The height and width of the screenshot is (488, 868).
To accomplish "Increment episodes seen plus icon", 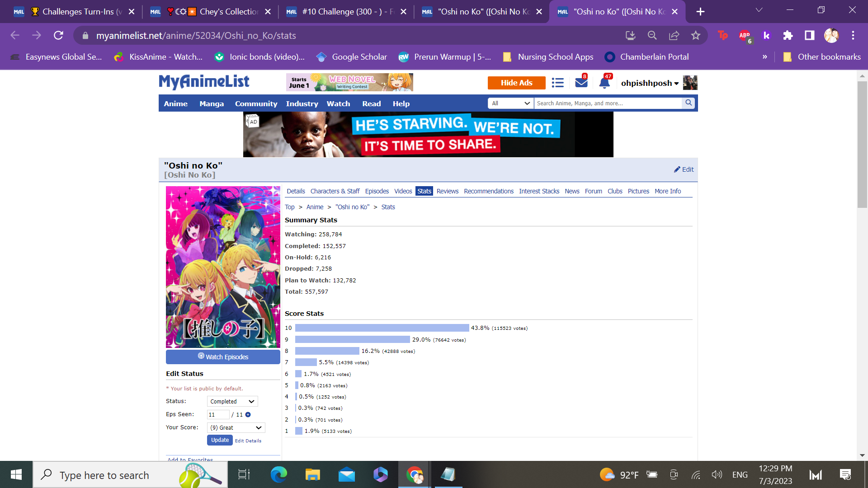I will pos(248,415).
